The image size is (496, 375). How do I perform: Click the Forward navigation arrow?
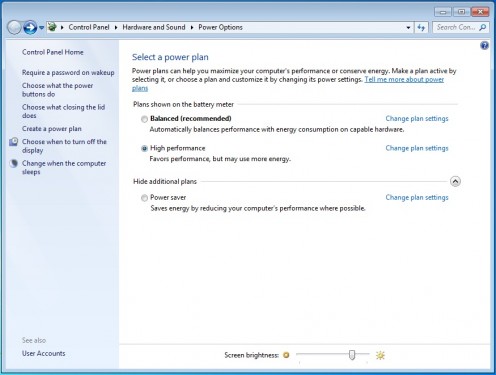(30, 28)
